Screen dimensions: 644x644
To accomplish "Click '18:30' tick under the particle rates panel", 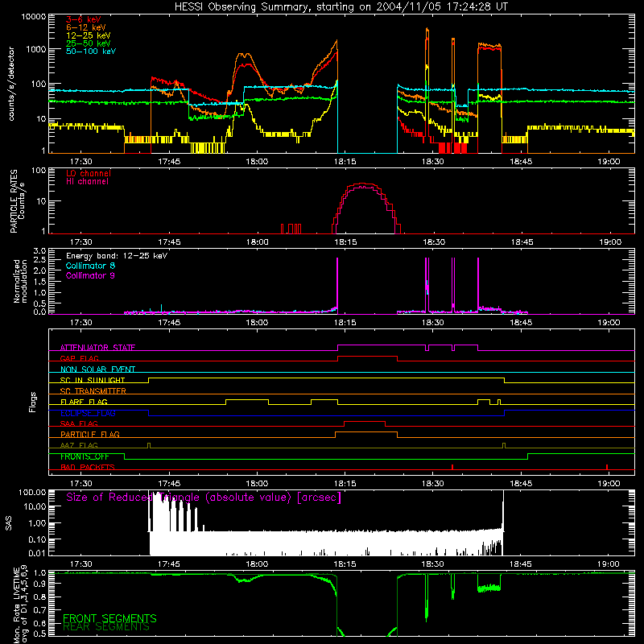I will pos(433,242).
